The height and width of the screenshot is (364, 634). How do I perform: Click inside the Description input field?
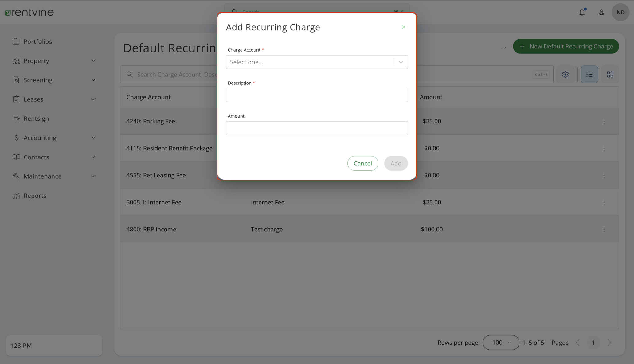(x=317, y=95)
